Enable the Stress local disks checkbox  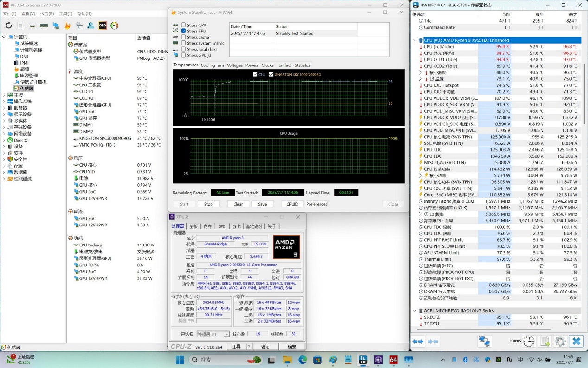tap(184, 49)
